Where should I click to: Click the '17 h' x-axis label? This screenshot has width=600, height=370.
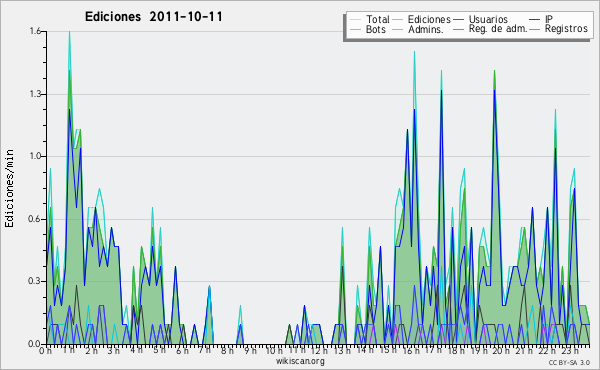(x=434, y=350)
